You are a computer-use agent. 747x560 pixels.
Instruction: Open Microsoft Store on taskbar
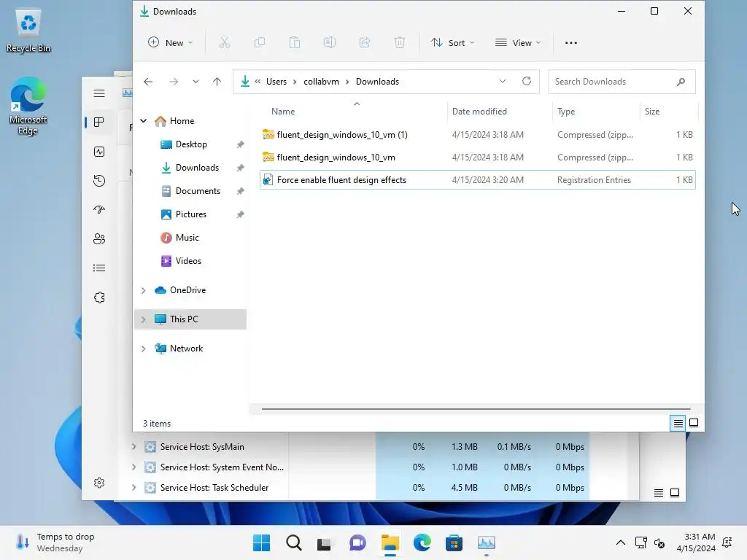[x=454, y=542]
